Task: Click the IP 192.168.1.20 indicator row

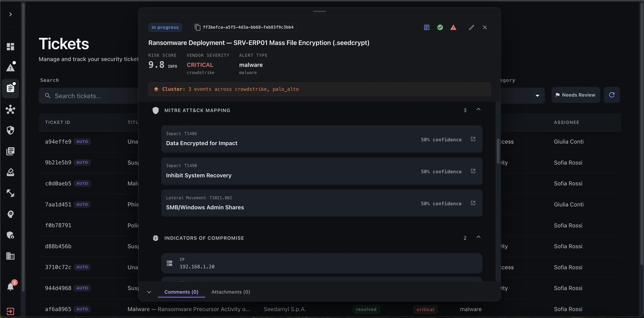Action: point(322,263)
